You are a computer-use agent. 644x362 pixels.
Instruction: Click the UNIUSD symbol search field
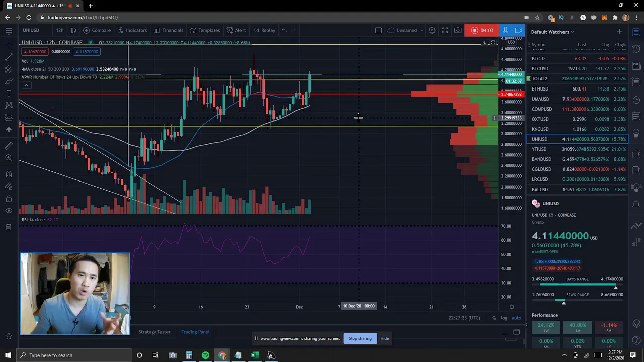point(31,30)
